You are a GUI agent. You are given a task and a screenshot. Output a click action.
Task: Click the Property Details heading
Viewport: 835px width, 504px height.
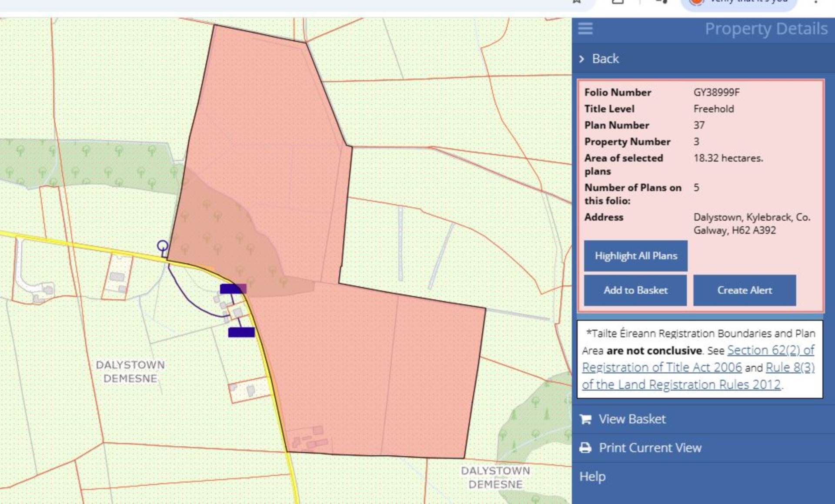click(x=766, y=29)
